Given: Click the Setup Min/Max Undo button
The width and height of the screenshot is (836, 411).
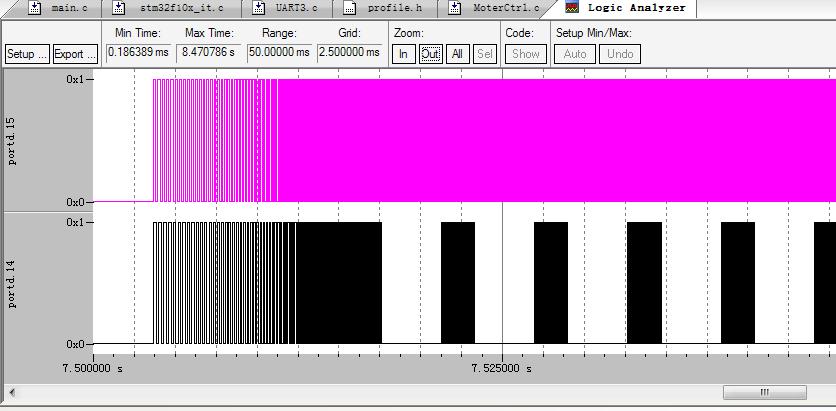Looking at the screenshot, I should point(620,54).
